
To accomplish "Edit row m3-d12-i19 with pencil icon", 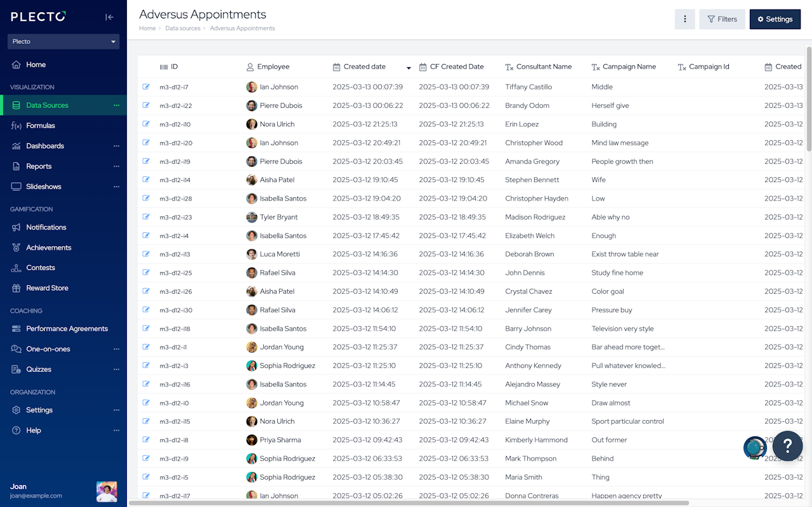I will click(146, 161).
